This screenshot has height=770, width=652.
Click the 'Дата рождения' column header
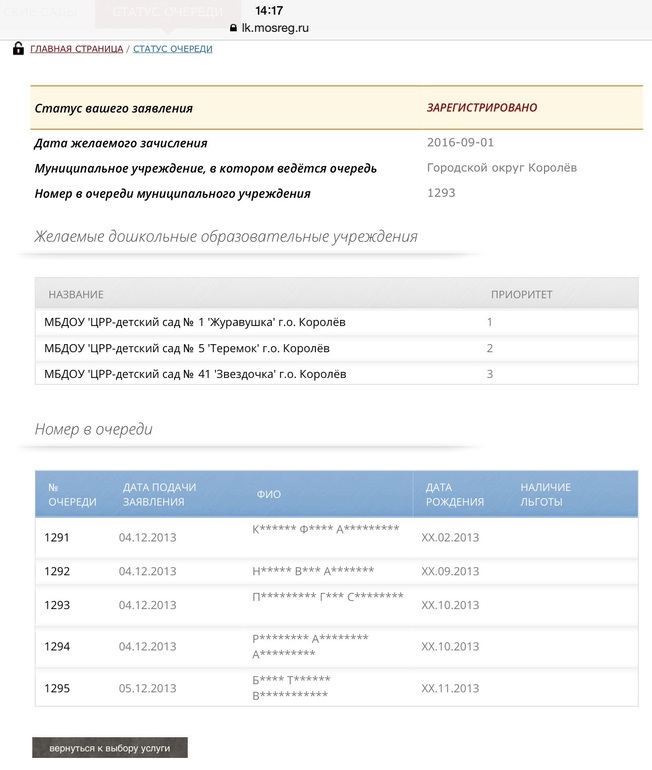(x=454, y=494)
